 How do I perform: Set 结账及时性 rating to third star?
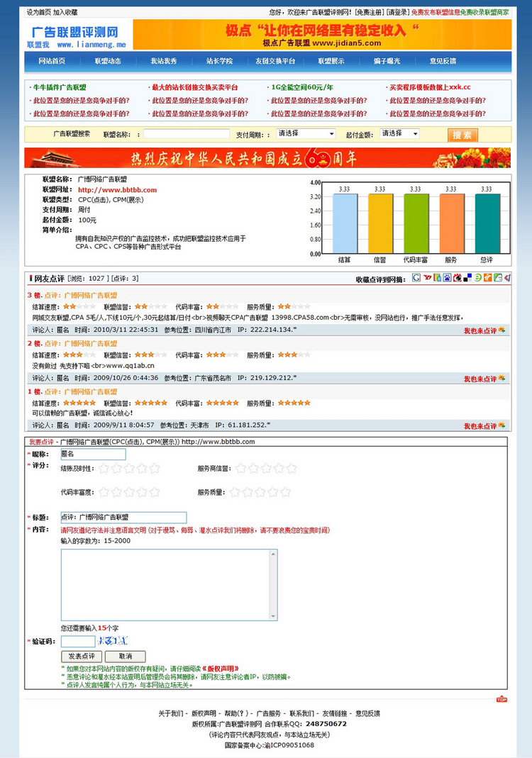tap(129, 468)
